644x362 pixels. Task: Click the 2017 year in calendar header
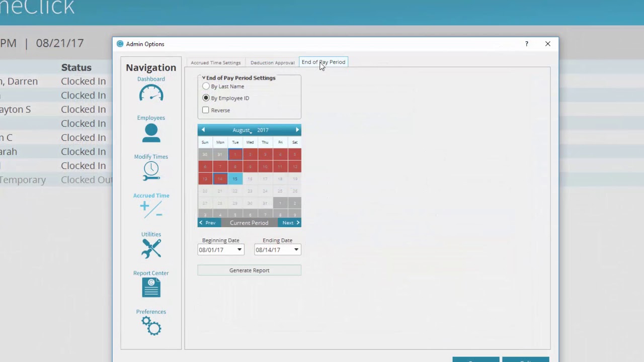263,130
